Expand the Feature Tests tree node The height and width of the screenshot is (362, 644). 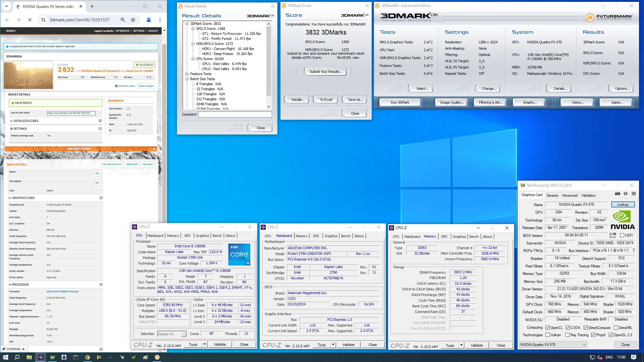[187, 74]
